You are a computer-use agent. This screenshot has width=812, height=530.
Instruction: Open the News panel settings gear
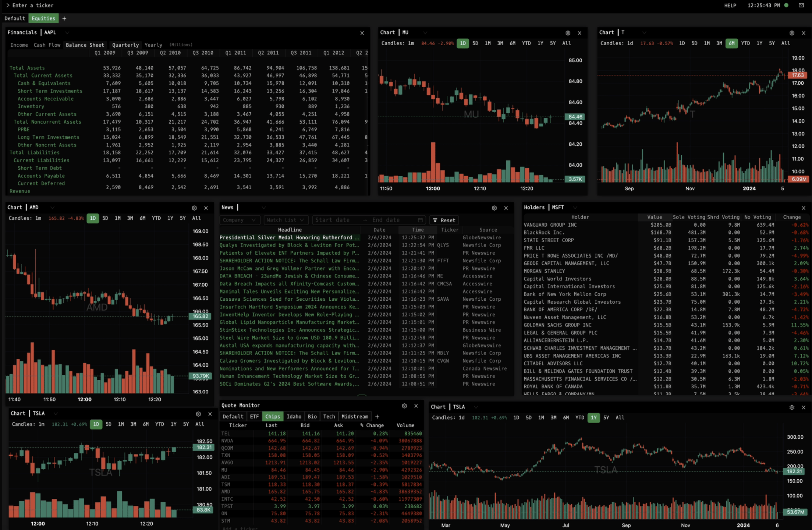[x=494, y=208]
